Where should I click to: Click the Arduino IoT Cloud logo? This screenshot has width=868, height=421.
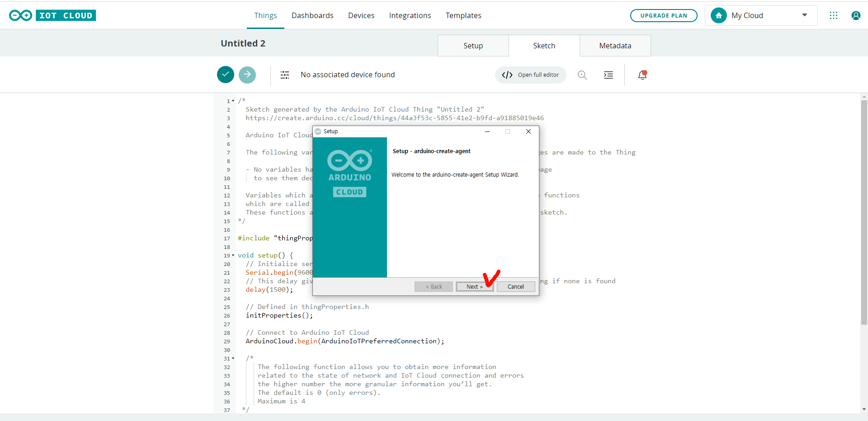point(52,15)
